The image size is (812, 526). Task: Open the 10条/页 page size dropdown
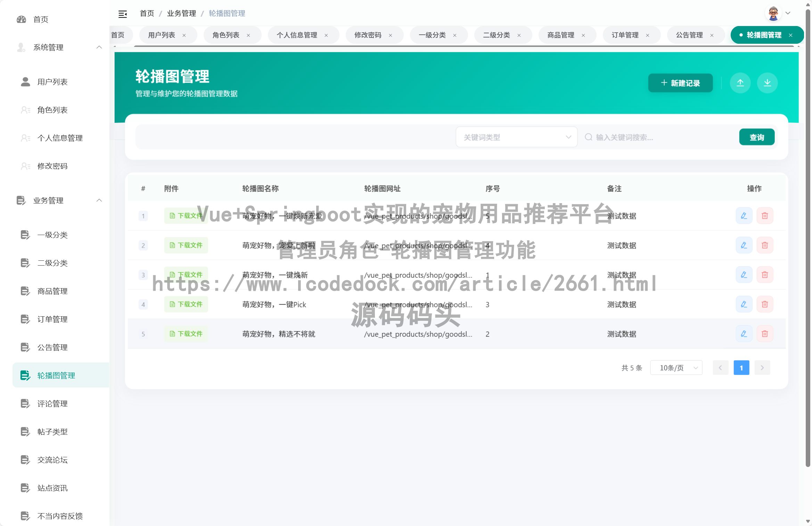[676, 367]
